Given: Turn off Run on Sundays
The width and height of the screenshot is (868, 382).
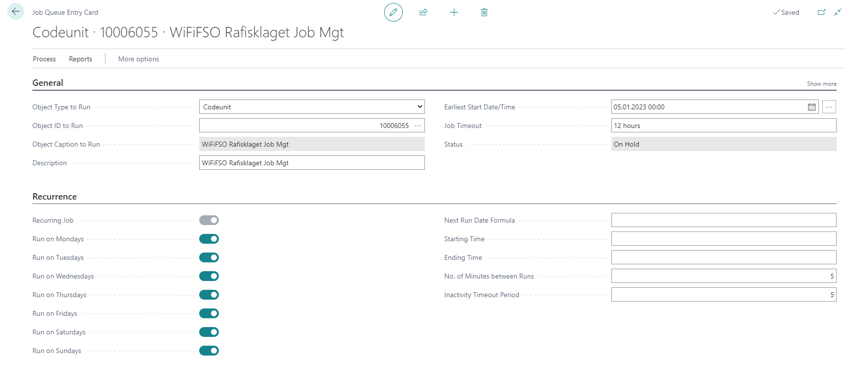Looking at the screenshot, I should coord(209,351).
